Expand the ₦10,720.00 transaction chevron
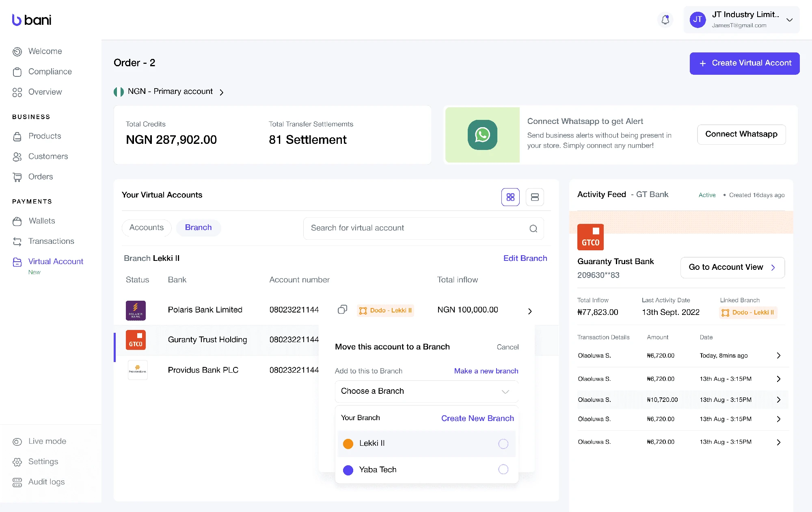Screen dimensions: 812x512 778,400
